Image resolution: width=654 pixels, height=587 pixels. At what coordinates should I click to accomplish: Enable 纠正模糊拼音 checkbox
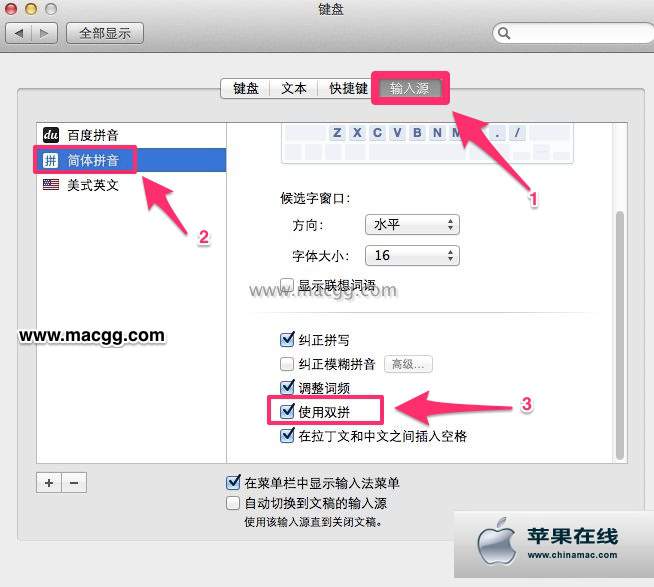click(287, 364)
